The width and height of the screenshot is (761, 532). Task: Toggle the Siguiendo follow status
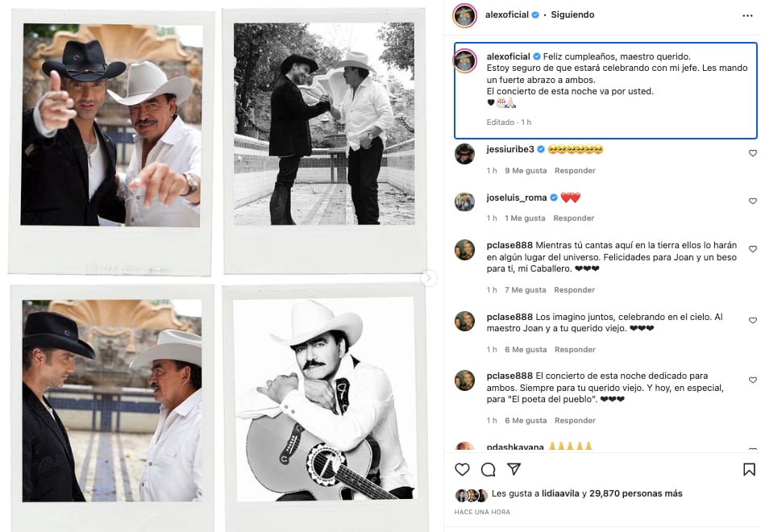click(572, 15)
